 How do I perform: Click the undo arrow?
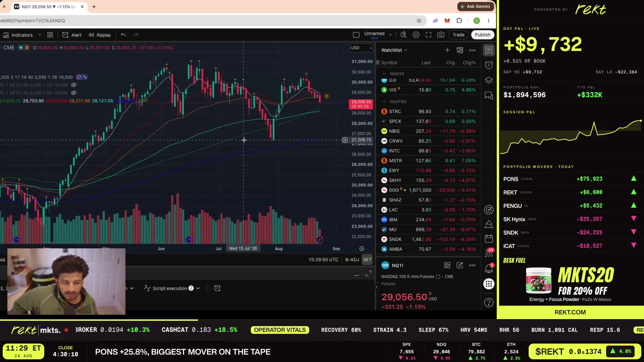123,35
